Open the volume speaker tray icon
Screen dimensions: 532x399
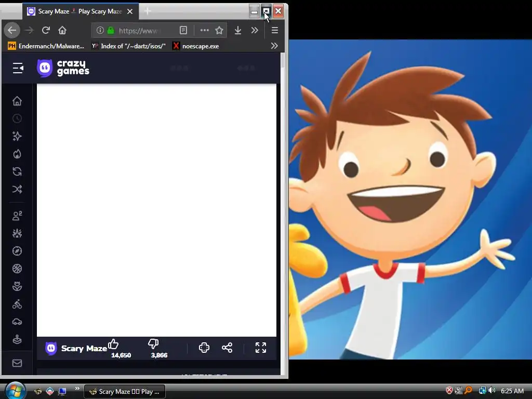pyautogui.click(x=491, y=391)
